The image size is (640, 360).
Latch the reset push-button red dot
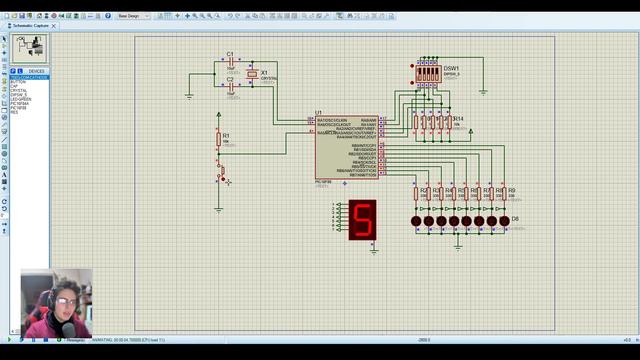click(x=223, y=179)
